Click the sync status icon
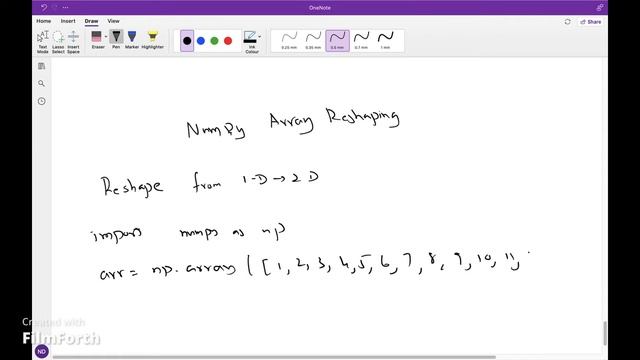Image resolution: width=640 pixels, height=360 pixels. click(x=567, y=22)
